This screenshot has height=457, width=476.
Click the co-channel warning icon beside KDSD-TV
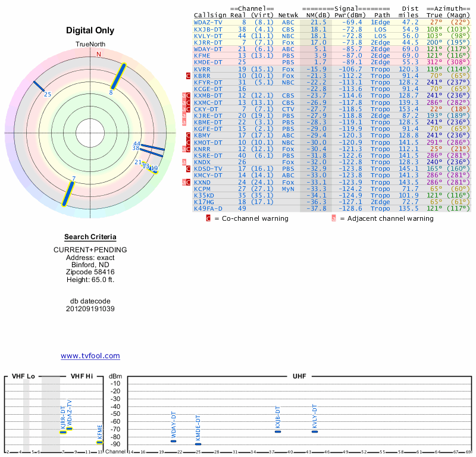point(189,168)
